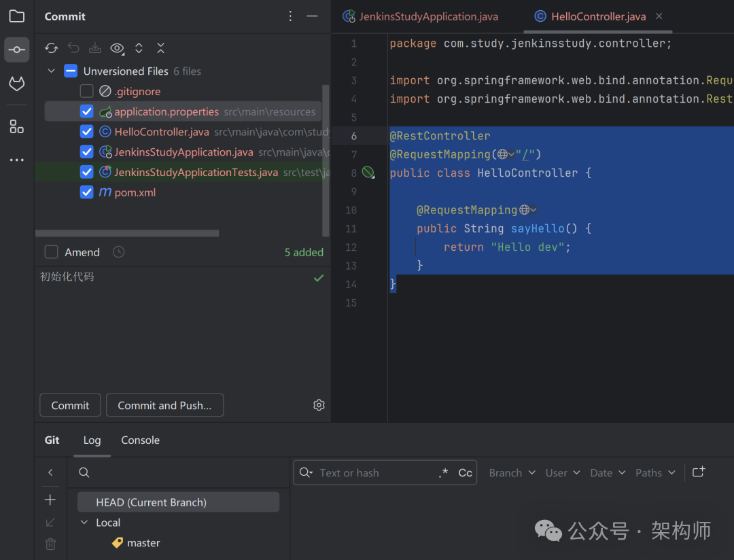Open the Project folder tool window
This screenshot has height=560, width=734.
coord(17,16)
